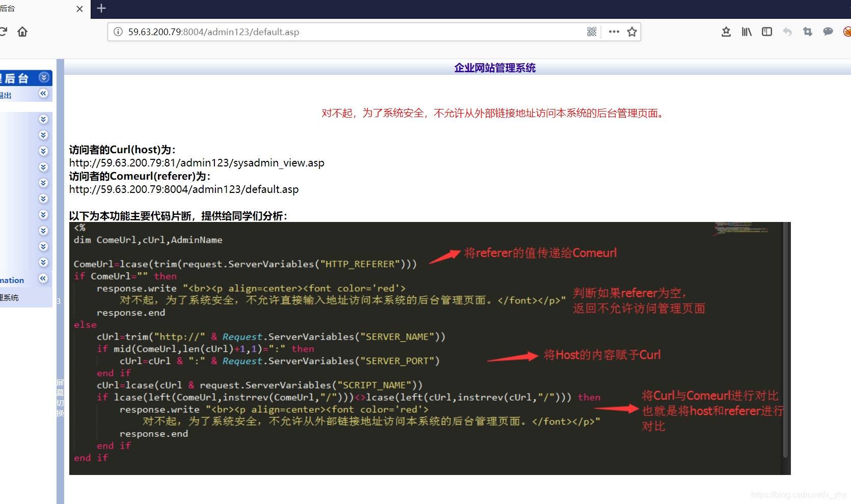Open page actions three-dot menu

click(x=614, y=32)
